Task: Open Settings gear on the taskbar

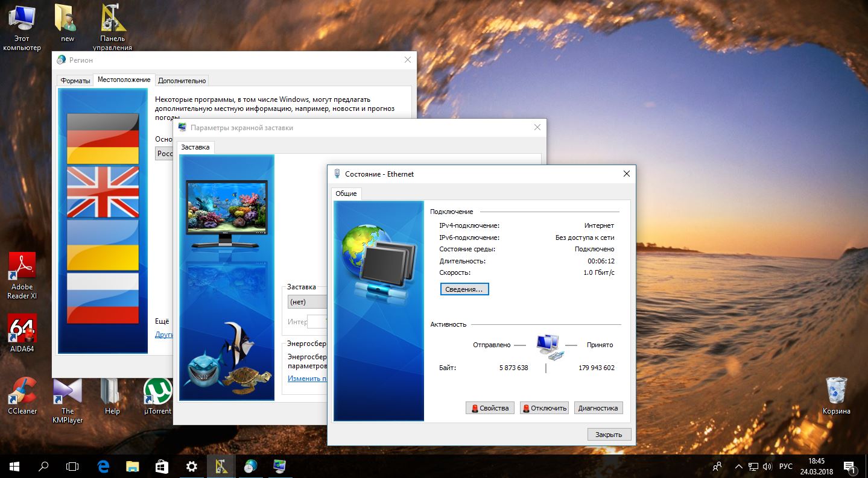Action: [x=192, y=466]
